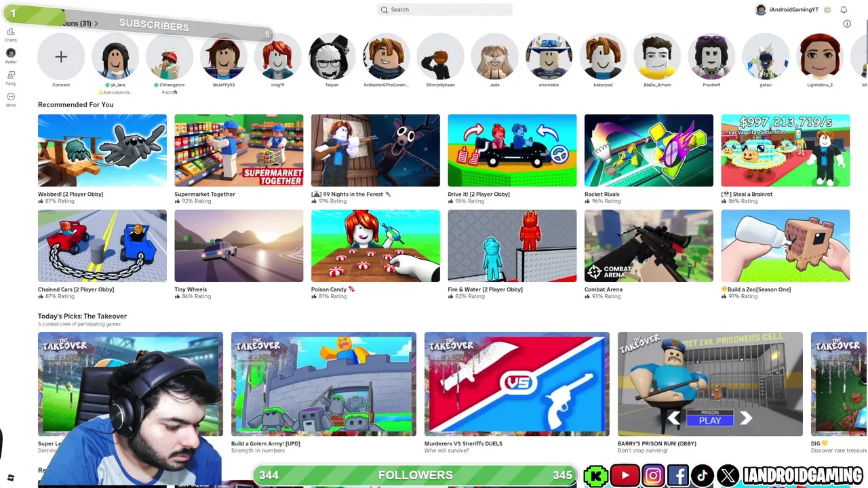Viewport: 868px width, 488px height.
Task: Open Fire & Water [2 Player Obby] thumbnail
Action: [x=512, y=246]
